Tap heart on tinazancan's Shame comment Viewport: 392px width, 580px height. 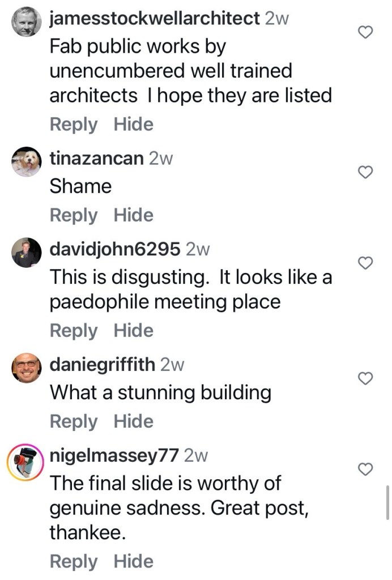(x=367, y=172)
